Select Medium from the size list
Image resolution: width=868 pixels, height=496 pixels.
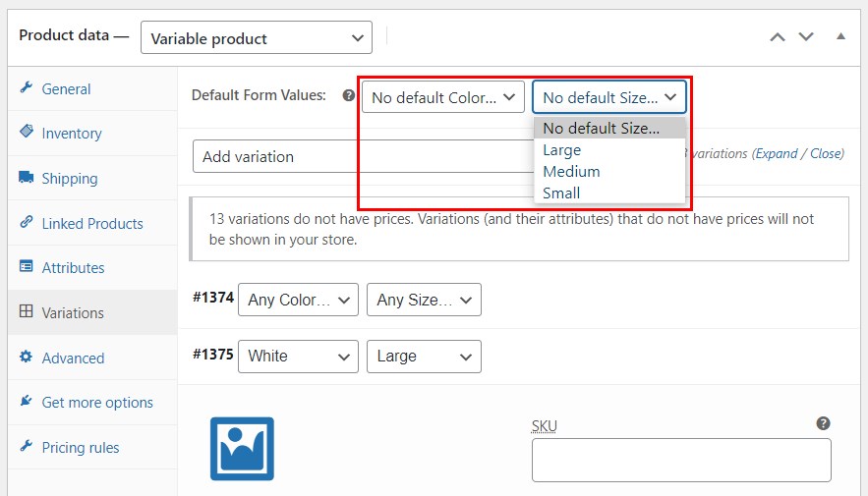tap(609, 172)
